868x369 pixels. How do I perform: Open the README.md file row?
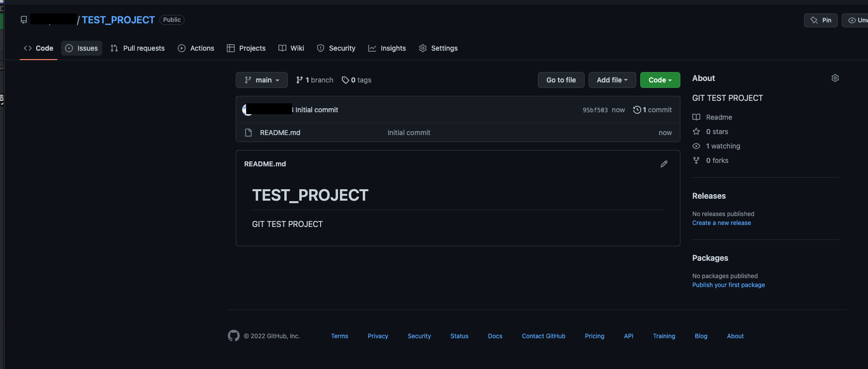coord(458,133)
